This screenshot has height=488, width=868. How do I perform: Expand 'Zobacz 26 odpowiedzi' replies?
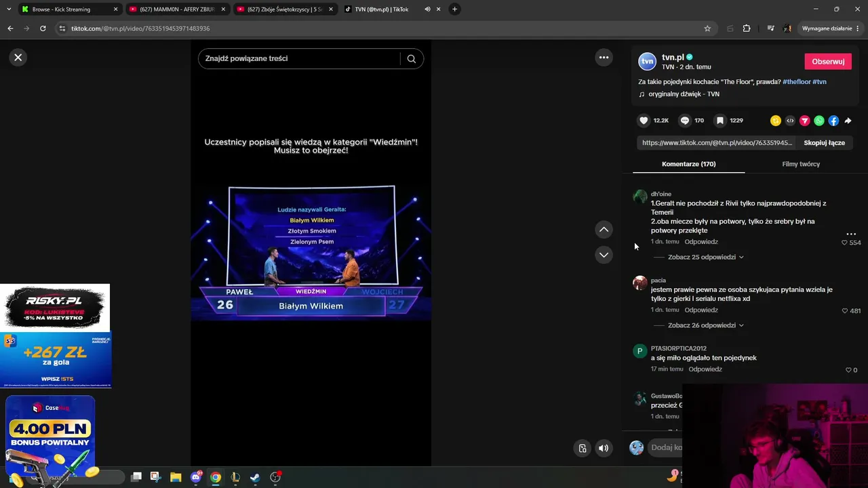tap(705, 325)
